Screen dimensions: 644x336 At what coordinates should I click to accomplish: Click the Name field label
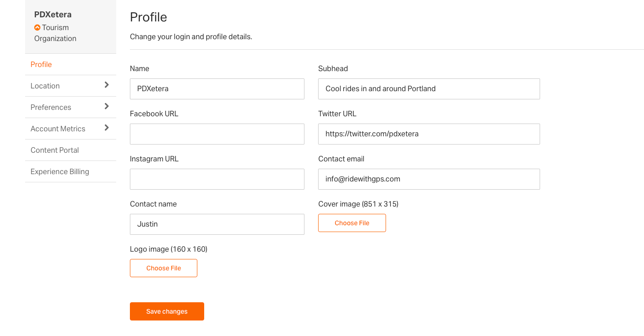(139, 68)
